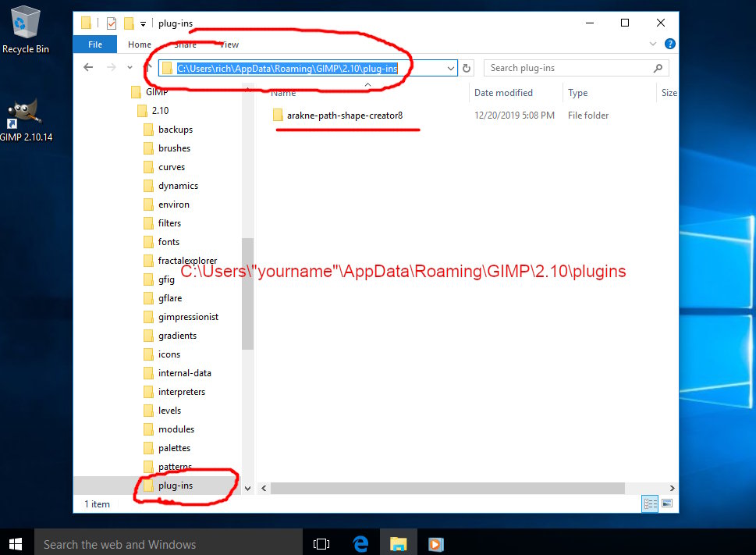
Task: Select the levels folder in the tree
Action: pos(162,411)
